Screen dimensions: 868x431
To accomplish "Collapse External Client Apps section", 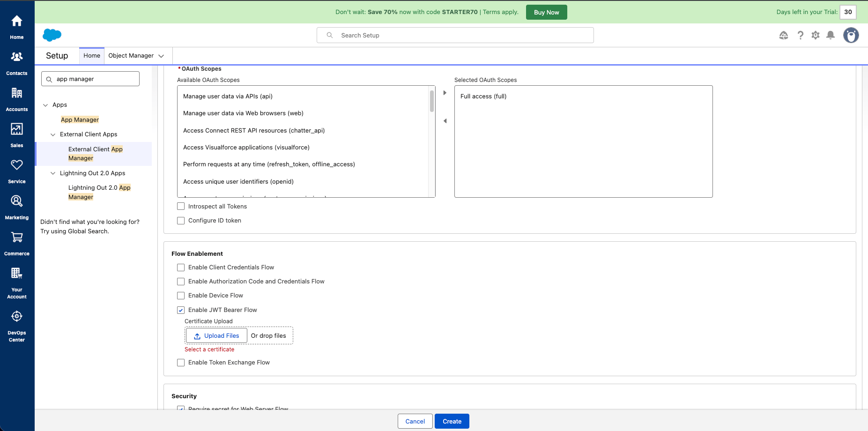I will pyautogui.click(x=53, y=134).
